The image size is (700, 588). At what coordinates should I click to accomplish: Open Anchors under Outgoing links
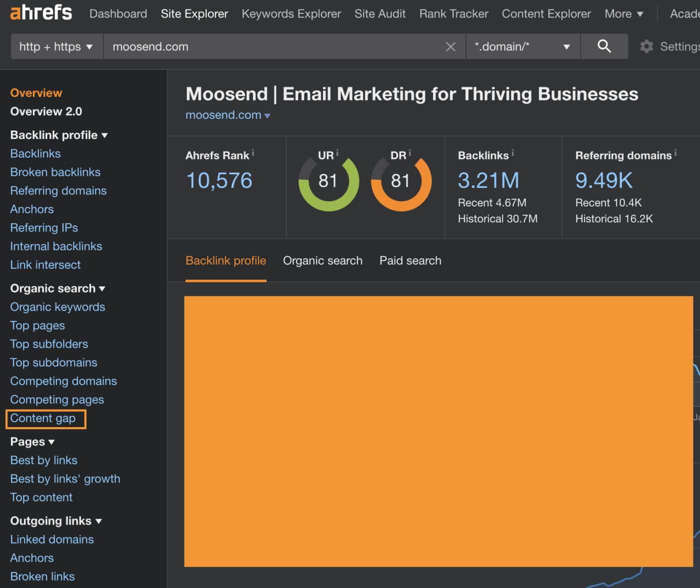(x=32, y=558)
